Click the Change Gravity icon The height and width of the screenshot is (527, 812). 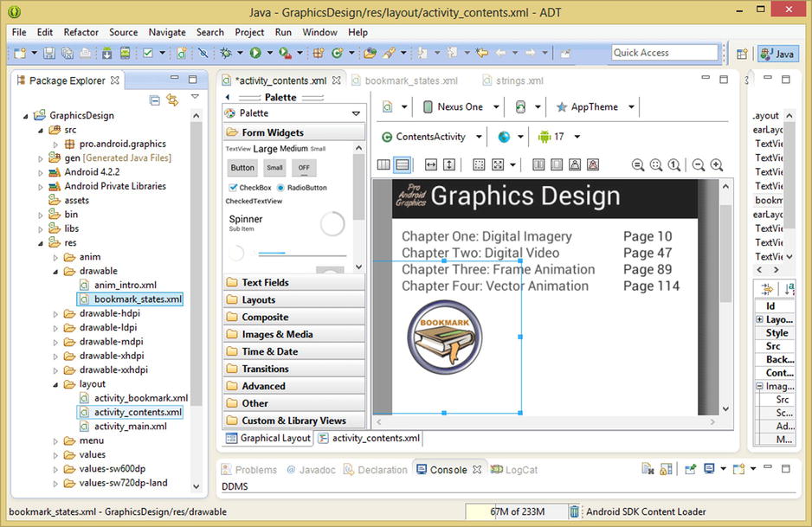coord(498,164)
